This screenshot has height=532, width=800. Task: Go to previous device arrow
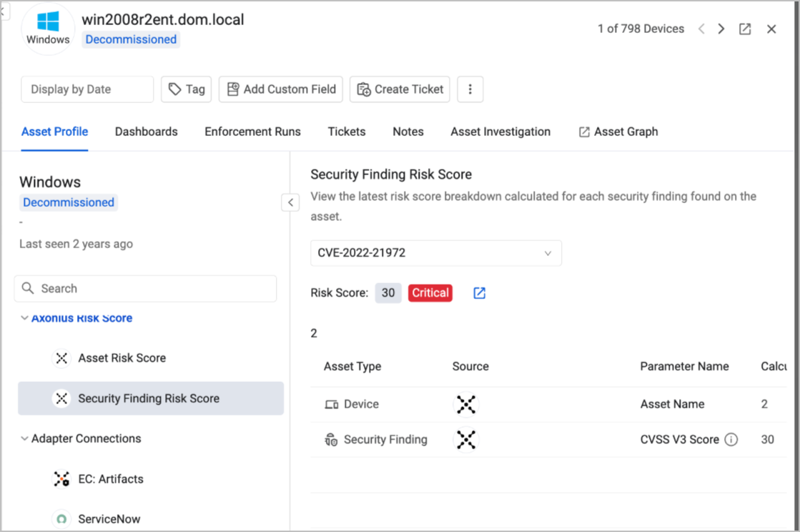pos(701,29)
